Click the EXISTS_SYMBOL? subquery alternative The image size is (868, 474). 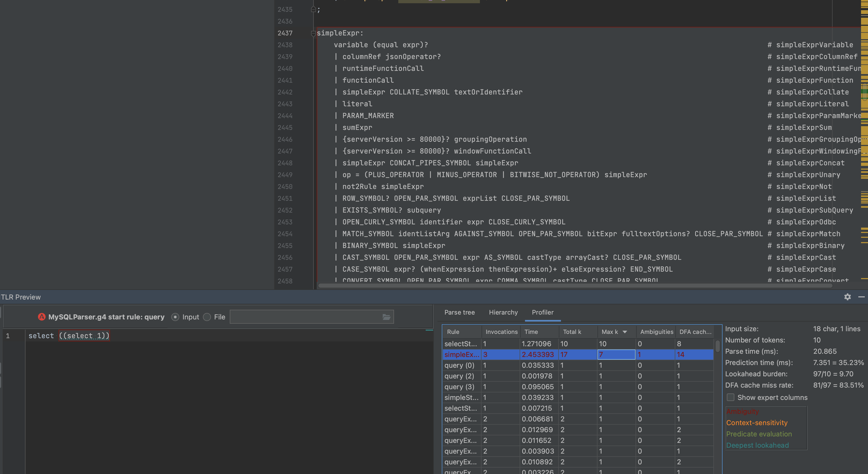coord(392,210)
